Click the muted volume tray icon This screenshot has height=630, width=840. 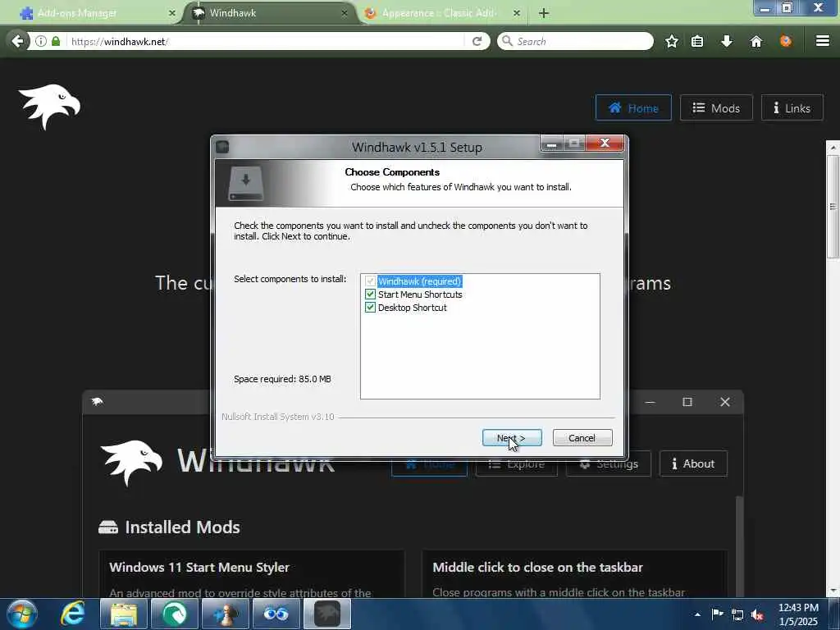pyautogui.click(x=757, y=615)
